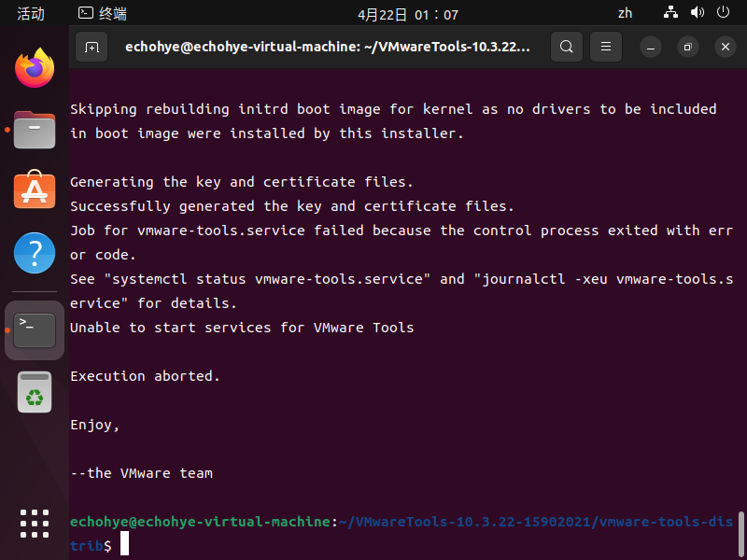Click the '--the VMware team' line
This screenshot has height=560, width=747.
click(142, 473)
